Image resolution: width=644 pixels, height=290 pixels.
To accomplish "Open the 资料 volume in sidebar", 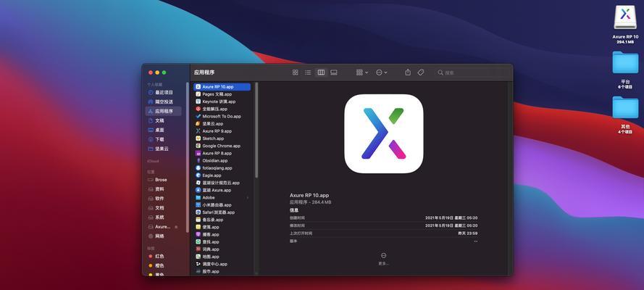I will click(x=164, y=189).
